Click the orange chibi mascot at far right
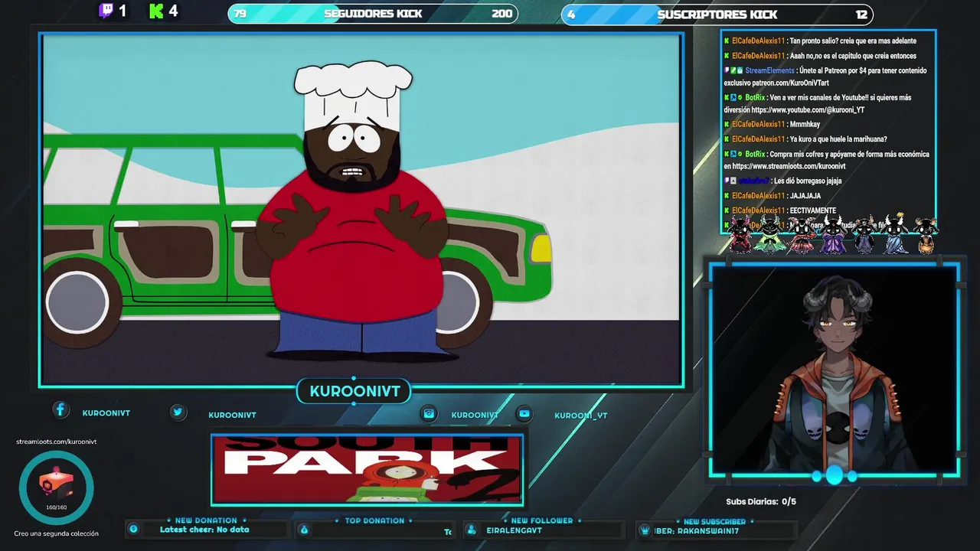 [926, 235]
